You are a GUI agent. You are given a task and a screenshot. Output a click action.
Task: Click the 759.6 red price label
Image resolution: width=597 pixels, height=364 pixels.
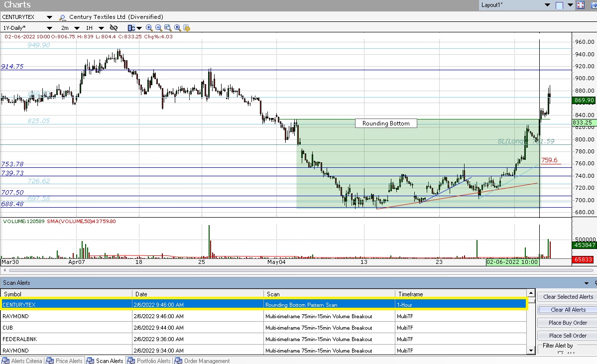tap(549, 160)
